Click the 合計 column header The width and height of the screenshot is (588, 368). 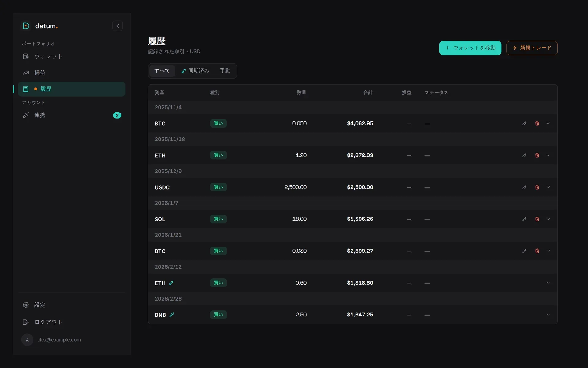(368, 93)
